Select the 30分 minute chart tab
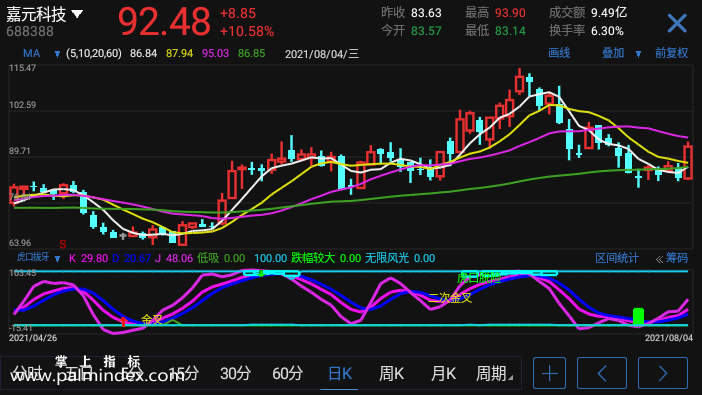 tap(235, 373)
